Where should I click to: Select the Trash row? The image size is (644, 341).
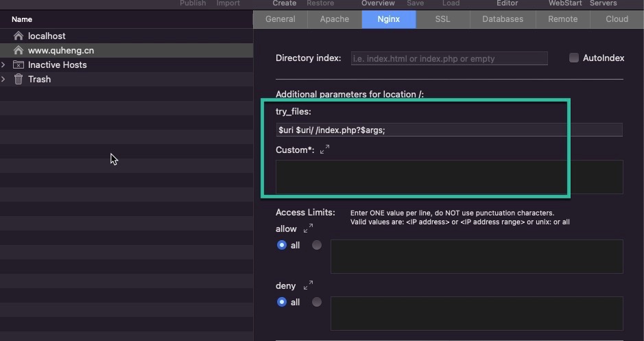[x=126, y=79]
